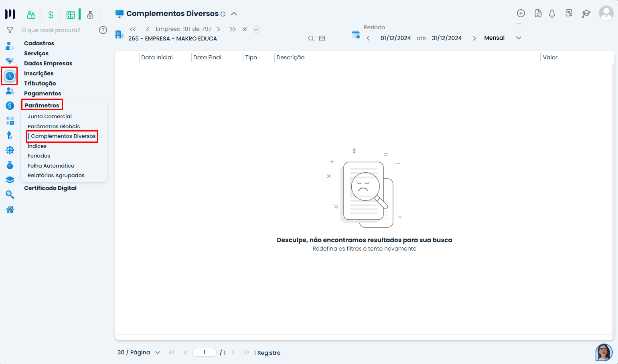
Task: Open Certificado Digital section
Action: [x=50, y=188]
